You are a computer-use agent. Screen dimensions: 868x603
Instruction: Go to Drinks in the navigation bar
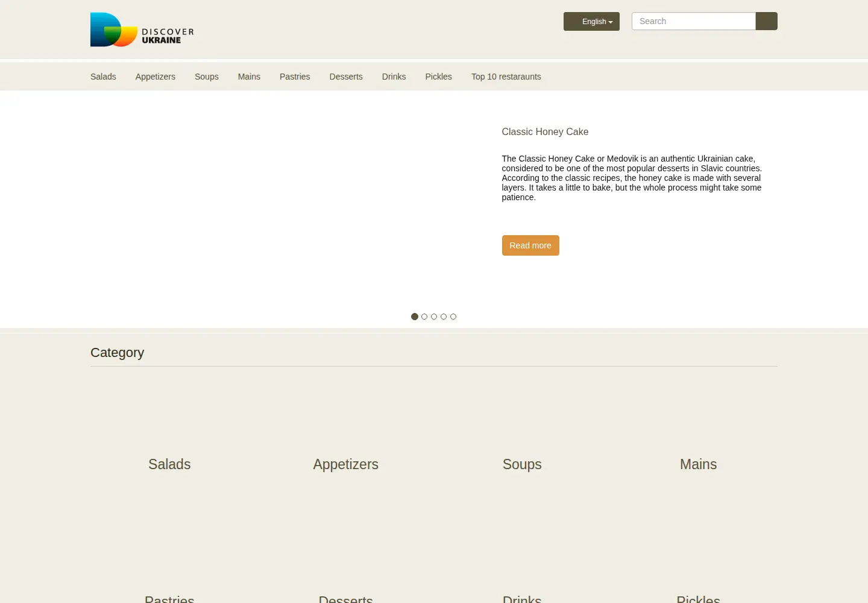point(394,77)
